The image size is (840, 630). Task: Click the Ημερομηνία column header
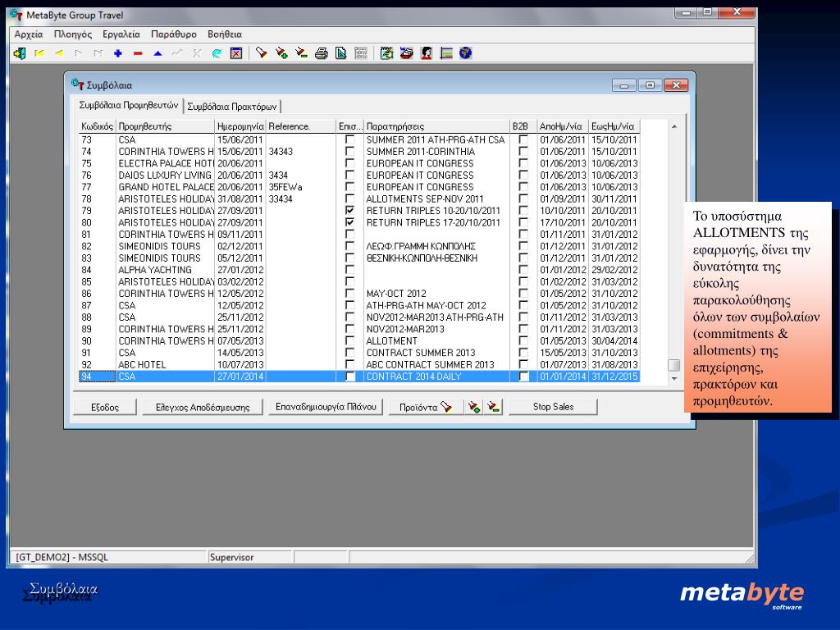240,126
